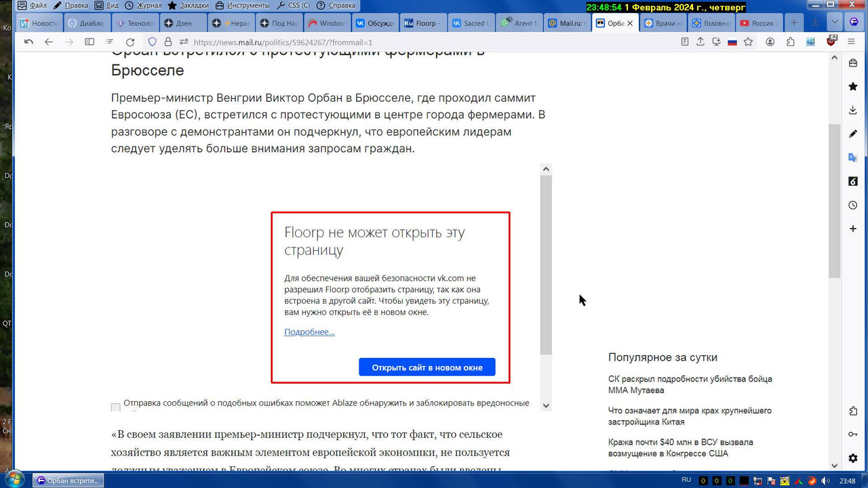Viewport: 868px width, 488px height.
Task: Click the uBlock Origin shield icon
Action: 831,41
